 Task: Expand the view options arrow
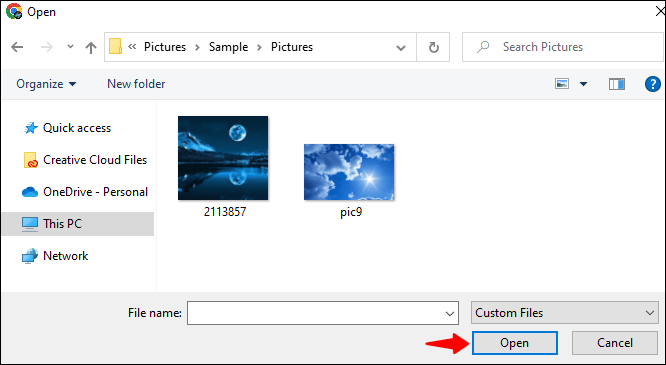584,84
